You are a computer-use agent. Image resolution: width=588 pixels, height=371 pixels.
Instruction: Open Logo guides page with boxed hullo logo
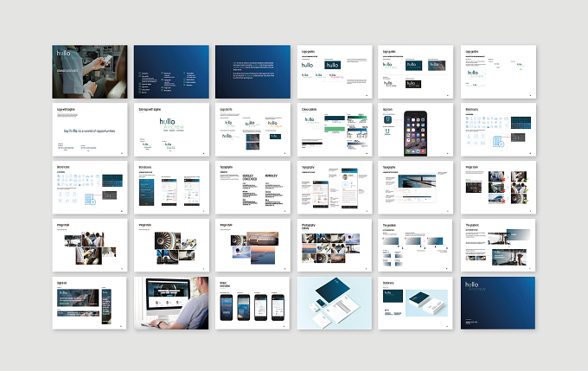(x=335, y=72)
